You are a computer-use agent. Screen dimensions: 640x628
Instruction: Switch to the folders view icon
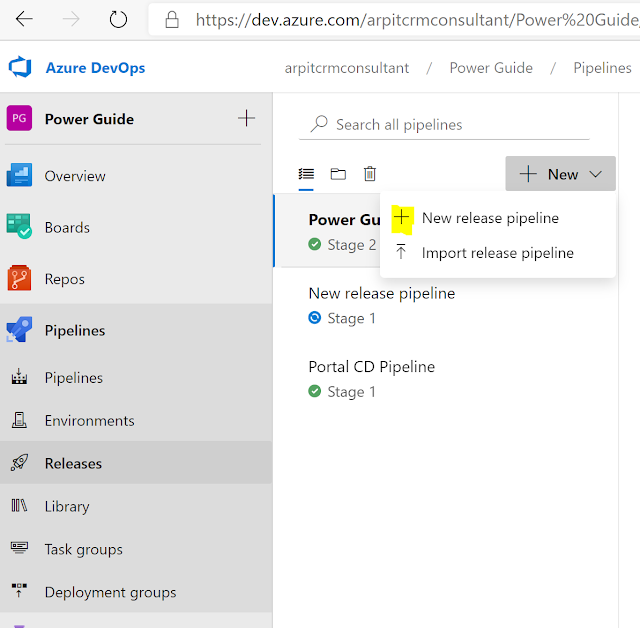[338, 174]
